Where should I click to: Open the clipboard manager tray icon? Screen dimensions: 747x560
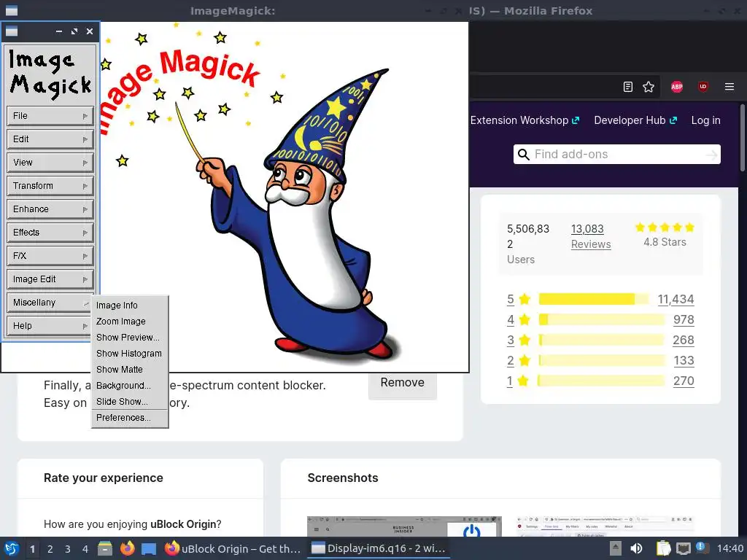click(662, 548)
